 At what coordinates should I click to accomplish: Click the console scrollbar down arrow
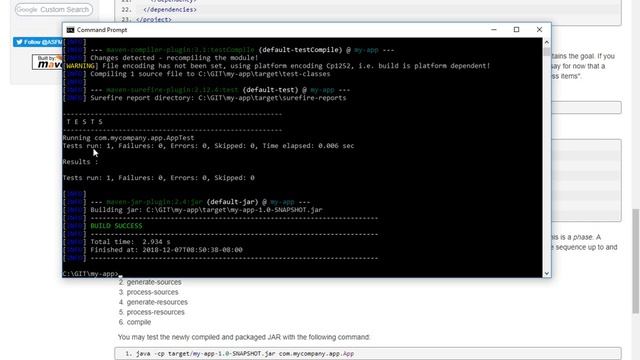[x=547, y=273]
